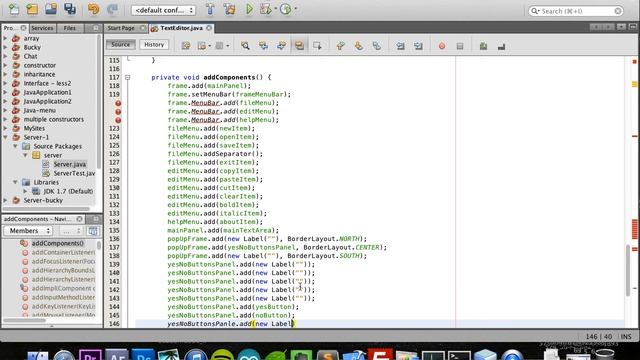The image size is (640, 360).
Task: Collapse the Server-1 project node
Action: tap(6, 137)
